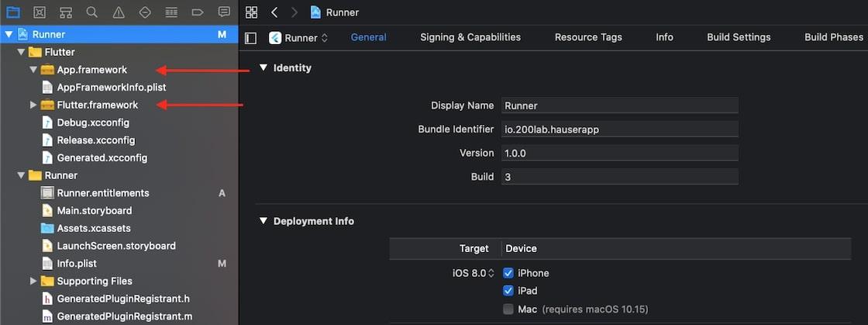
Task: Click the Bundle Identifier text field
Action: tap(619, 130)
